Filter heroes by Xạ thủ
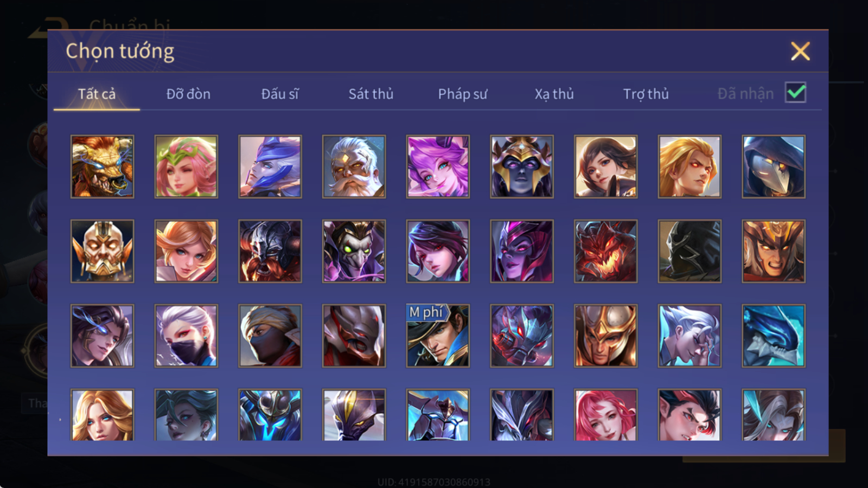 tap(554, 94)
